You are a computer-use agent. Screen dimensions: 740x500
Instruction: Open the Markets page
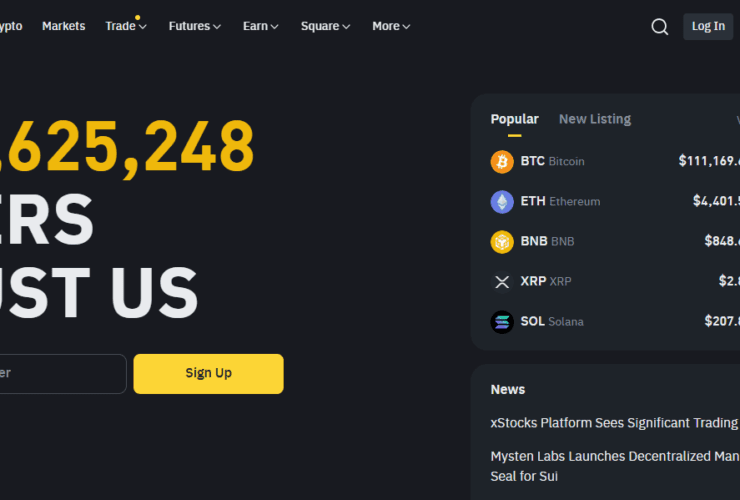[64, 26]
